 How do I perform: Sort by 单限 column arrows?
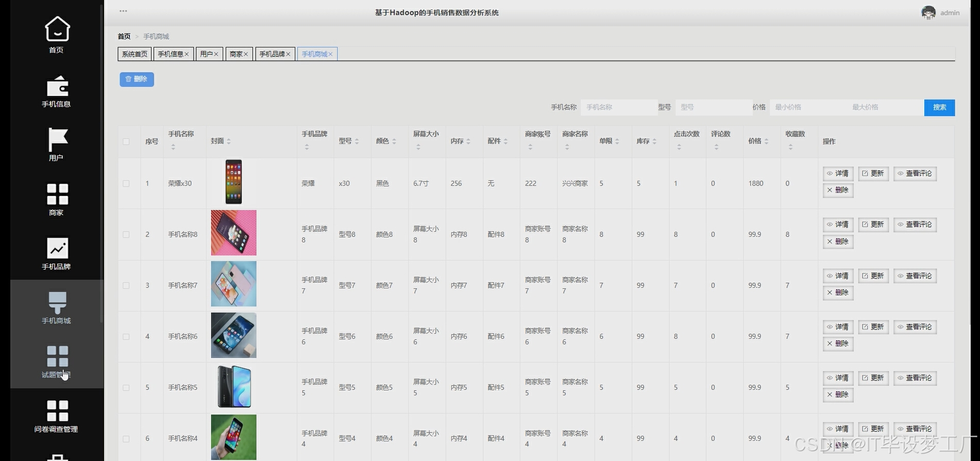[617, 141]
